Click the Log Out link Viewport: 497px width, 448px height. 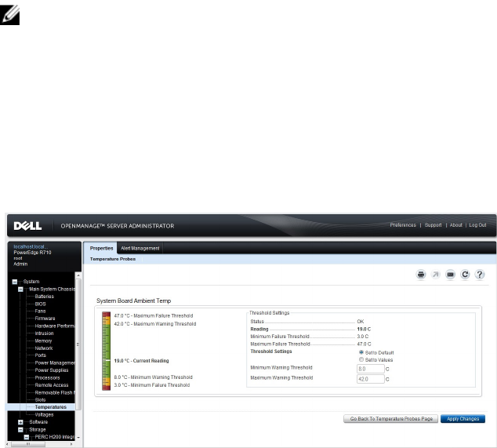477,225
